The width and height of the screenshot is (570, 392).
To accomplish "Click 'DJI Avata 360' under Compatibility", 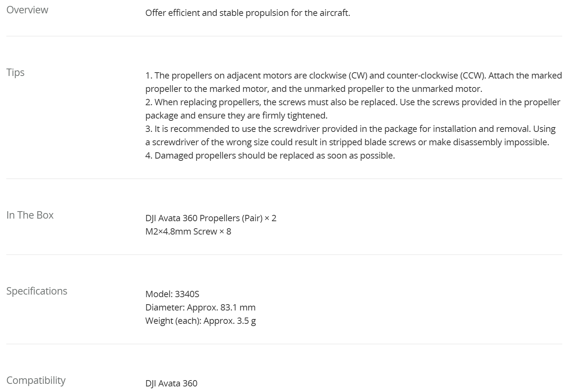I will point(171,383).
